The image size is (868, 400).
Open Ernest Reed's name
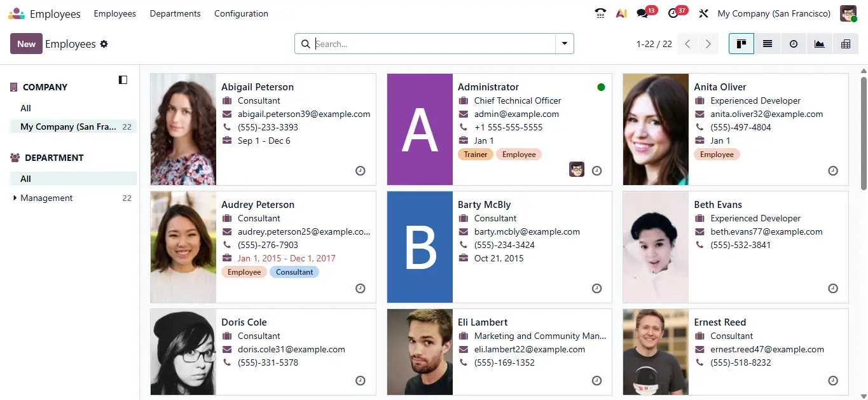point(720,322)
